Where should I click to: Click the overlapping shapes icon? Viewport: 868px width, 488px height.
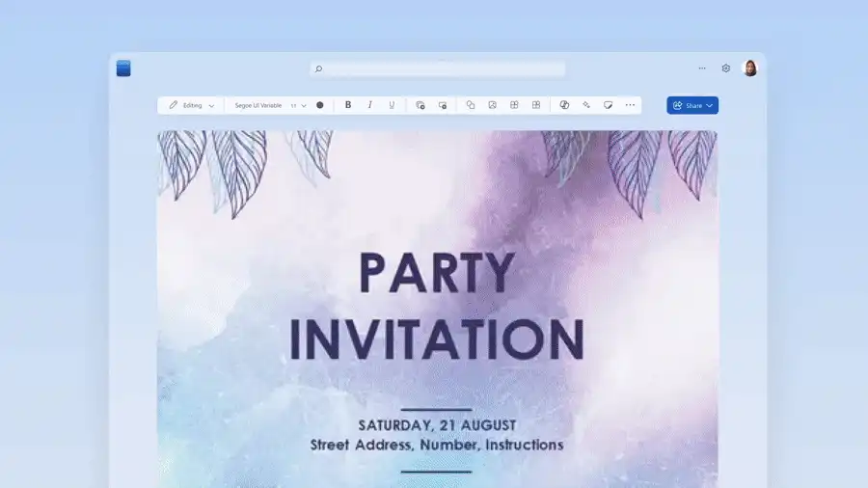click(x=470, y=104)
